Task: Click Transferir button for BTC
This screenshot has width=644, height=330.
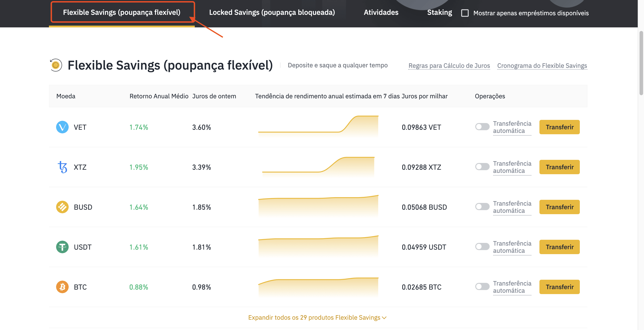Action: 559,287
